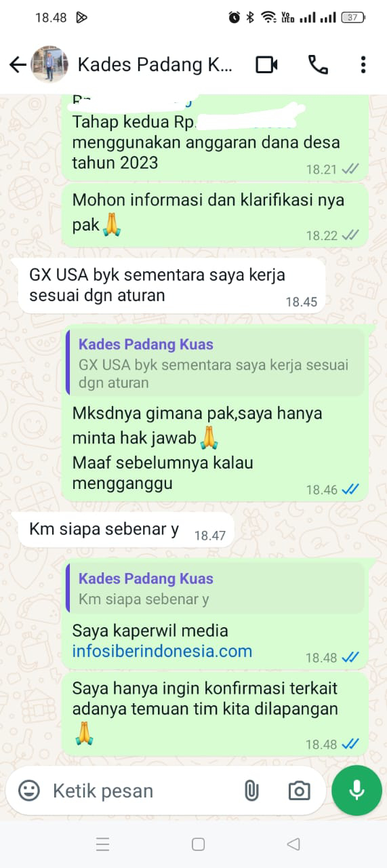
Task: Tap quoted reply 'Km siapa sebenar y'
Action: pyautogui.click(x=215, y=589)
